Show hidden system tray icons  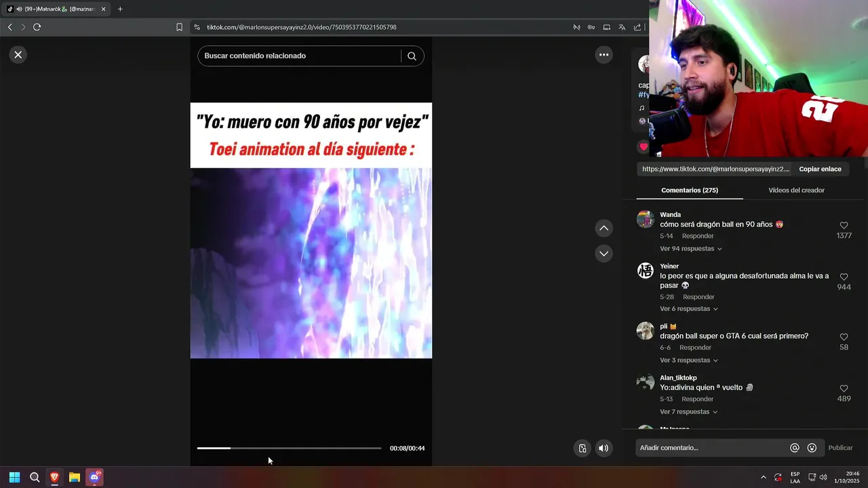[763, 477]
